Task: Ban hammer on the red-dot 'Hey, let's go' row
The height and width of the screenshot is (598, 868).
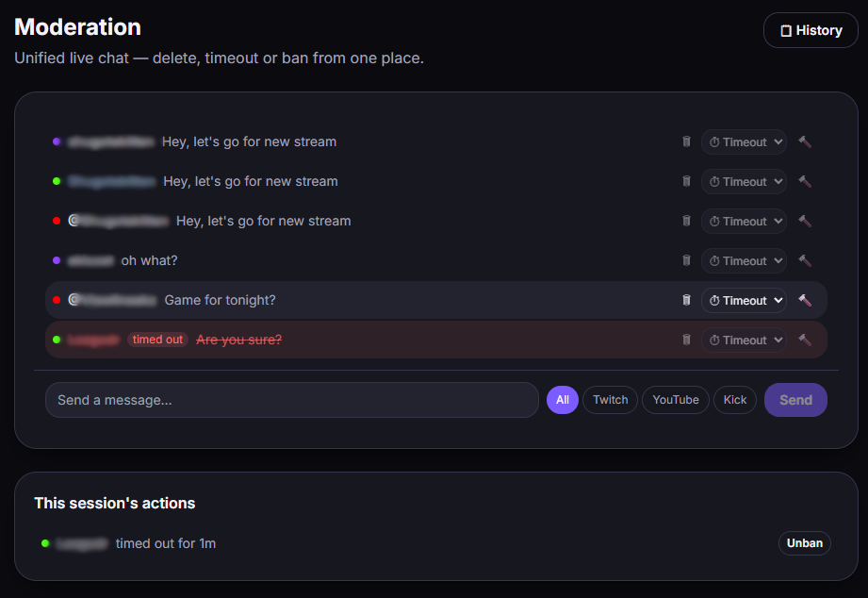Action: [805, 221]
